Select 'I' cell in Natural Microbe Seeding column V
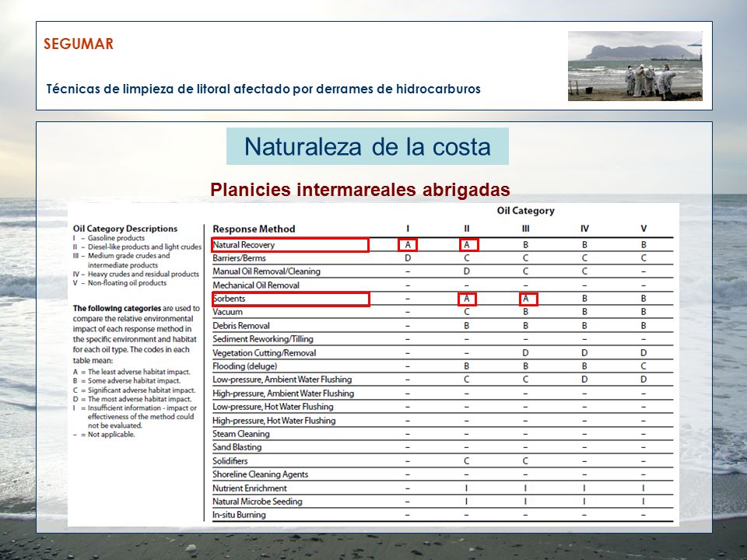The height and width of the screenshot is (560, 747). (x=644, y=502)
